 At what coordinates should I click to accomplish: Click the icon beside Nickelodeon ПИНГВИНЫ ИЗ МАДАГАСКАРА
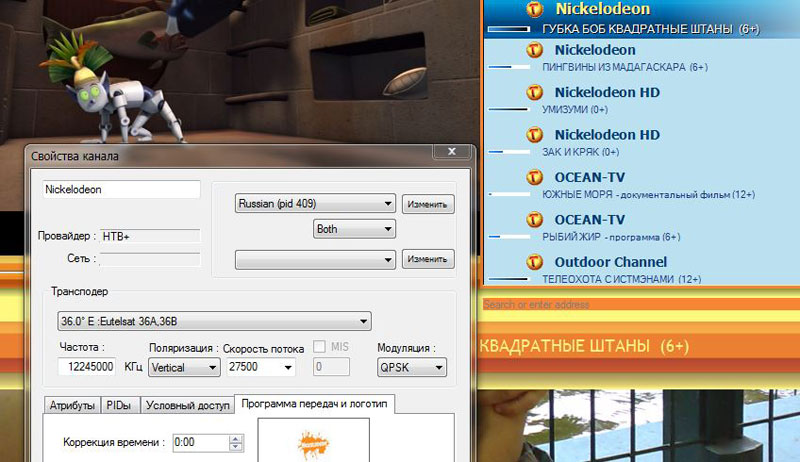pos(535,50)
